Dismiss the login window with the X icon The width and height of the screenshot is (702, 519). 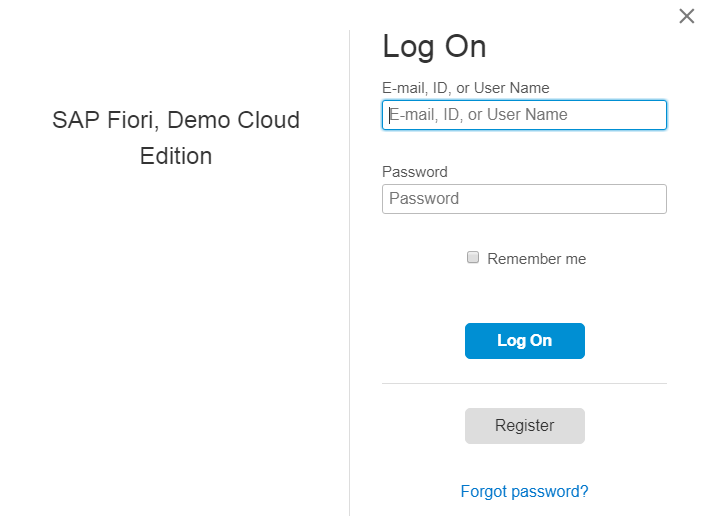tap(686, 16)
